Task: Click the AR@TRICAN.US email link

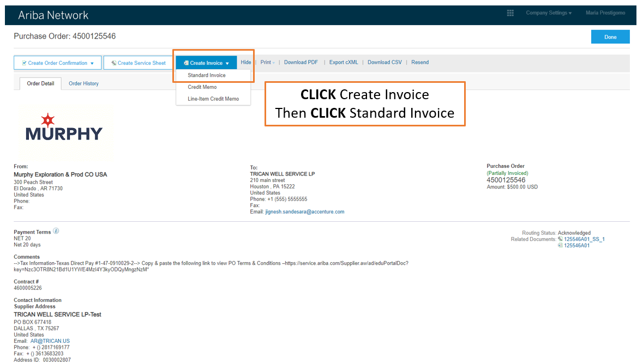Action: pos(50,341)
